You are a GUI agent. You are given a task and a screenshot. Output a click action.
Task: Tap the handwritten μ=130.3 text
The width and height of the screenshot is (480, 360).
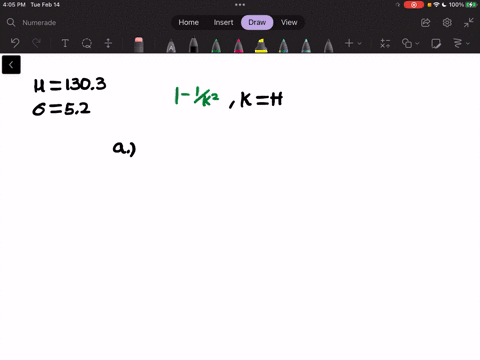point(70,84)
